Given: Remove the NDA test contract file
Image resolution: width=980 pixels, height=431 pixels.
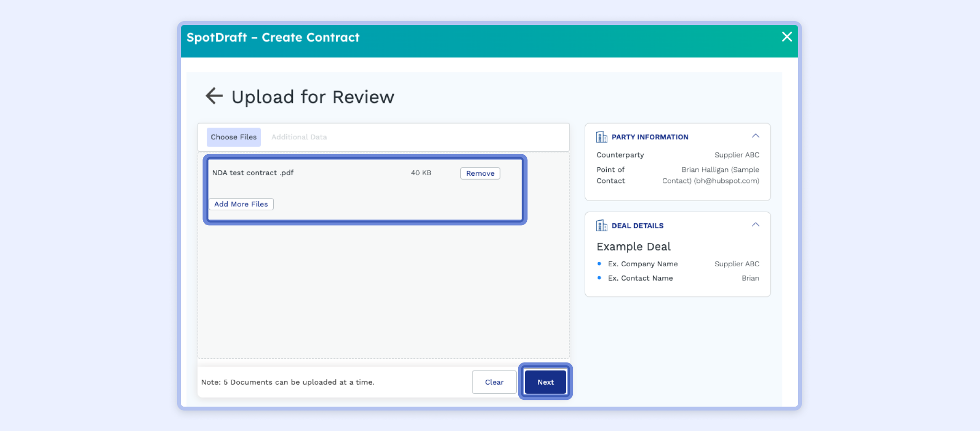Looking at the screenshot, I should click(x=480, y=173).
